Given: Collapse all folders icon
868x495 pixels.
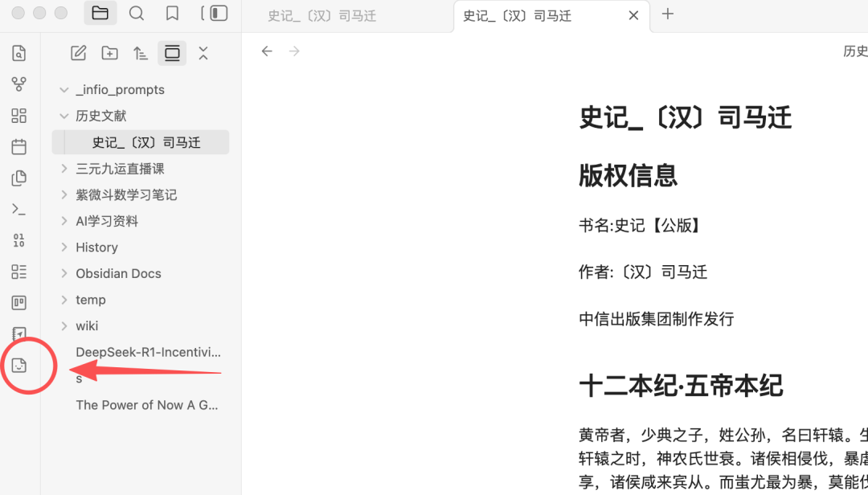Looking at the screenshot, I should coord(203,53).
